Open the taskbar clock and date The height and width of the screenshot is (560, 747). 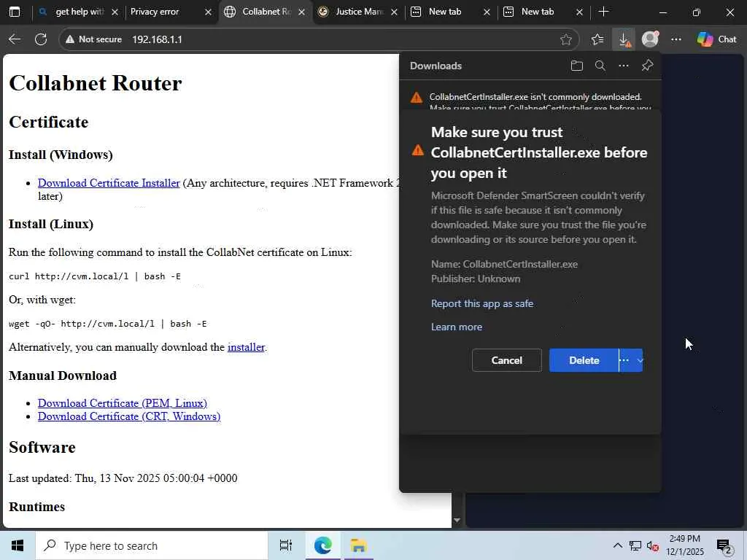684,545
